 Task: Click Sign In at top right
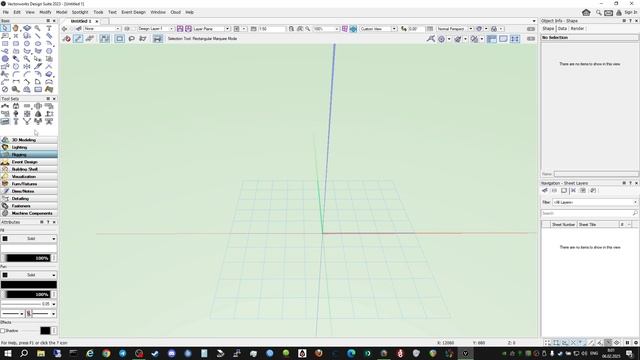click(x=630, y=12)
